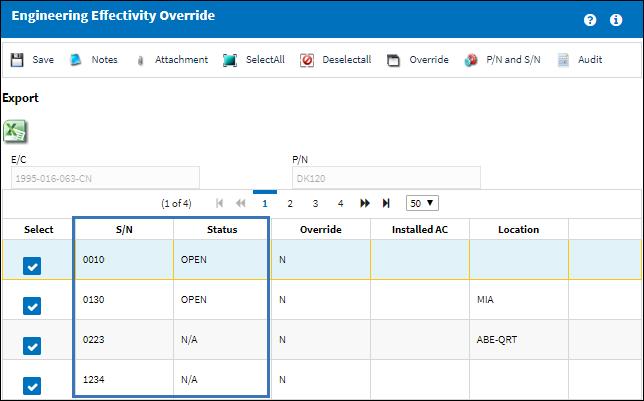Viewport: 644px width, 401px height.
Task: Click OPEN status for S/N 0130
Action: point(194,300)
